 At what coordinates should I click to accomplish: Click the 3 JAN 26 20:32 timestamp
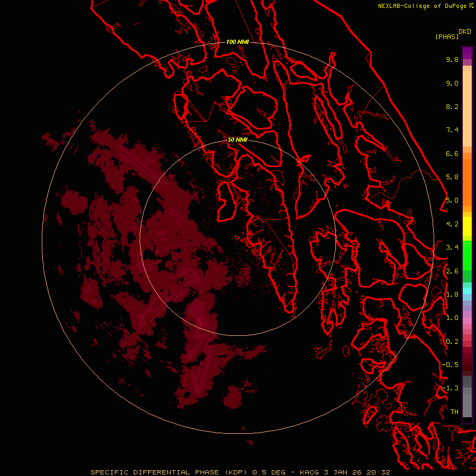(x=357, y=472)
